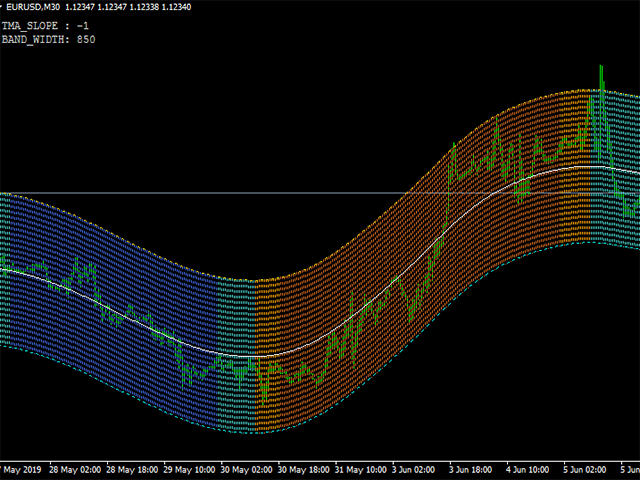Click the 31 May 10:00 time label

pyautogui.click(x=361, y=470)
